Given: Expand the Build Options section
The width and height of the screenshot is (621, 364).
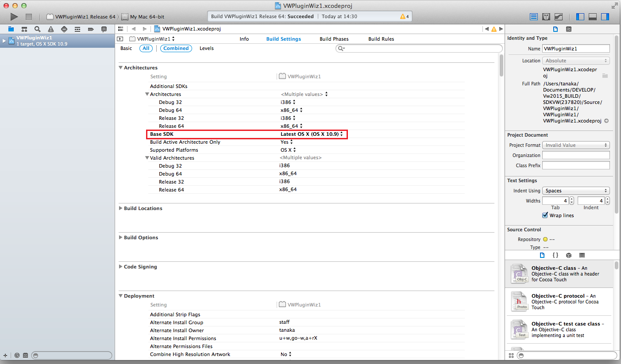Looking at the screenshot, I should [x=120, y=238].
